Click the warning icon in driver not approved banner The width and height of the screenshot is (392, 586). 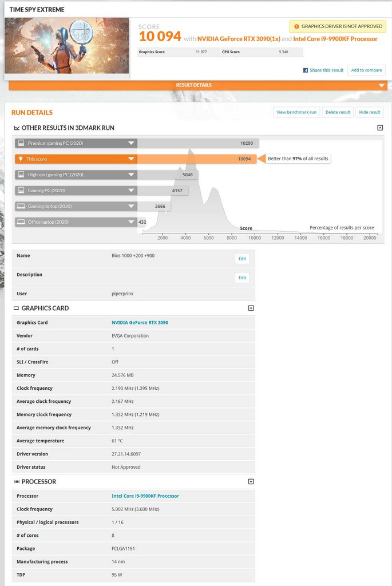click(296, 26)
